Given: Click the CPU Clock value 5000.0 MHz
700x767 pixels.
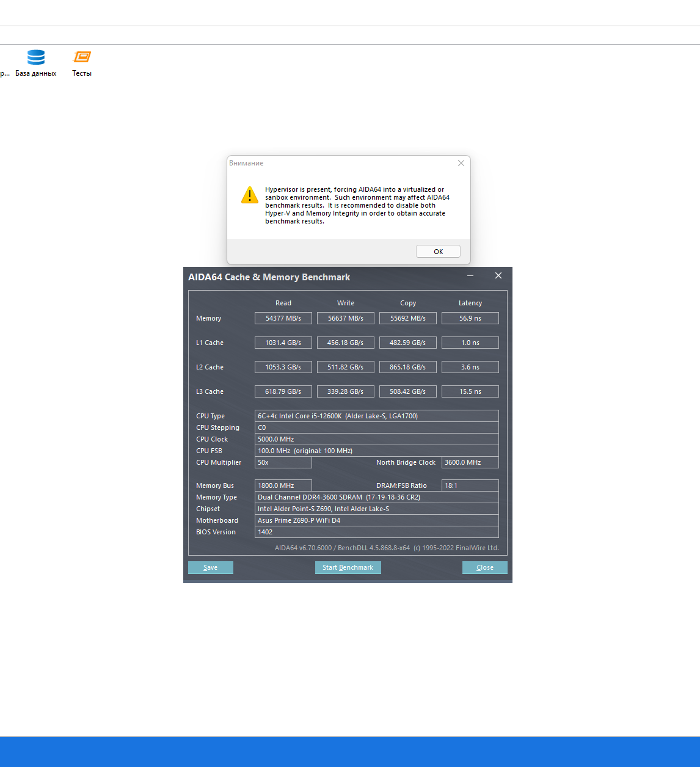Looking at the screenshot, I should (377, 439).
